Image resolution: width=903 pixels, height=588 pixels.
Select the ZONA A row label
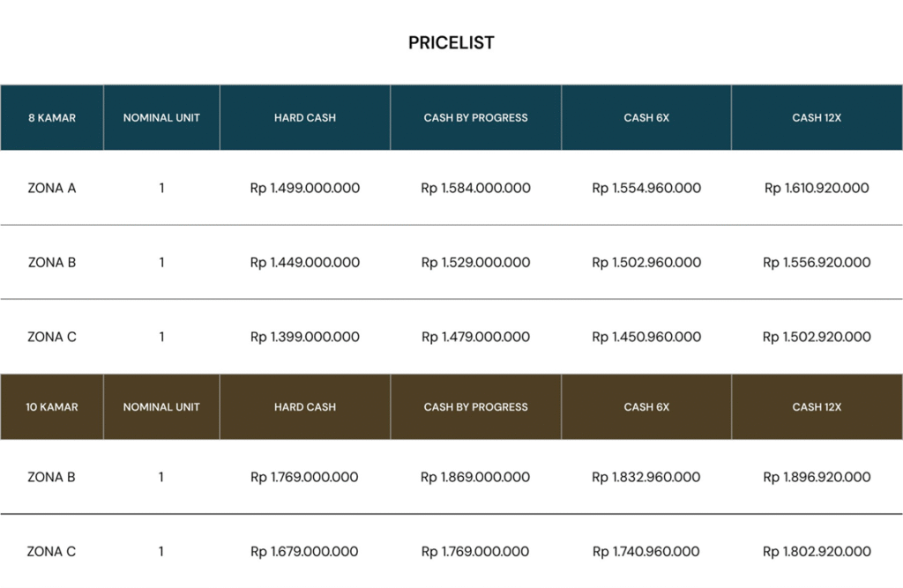pyautogui.click(x=51, y=188)
